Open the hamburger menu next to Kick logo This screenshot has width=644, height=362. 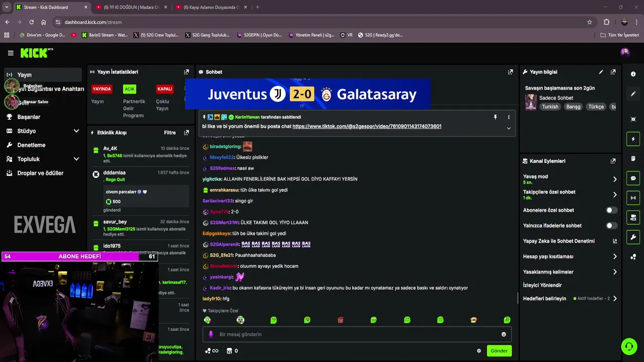click(11, 53)
